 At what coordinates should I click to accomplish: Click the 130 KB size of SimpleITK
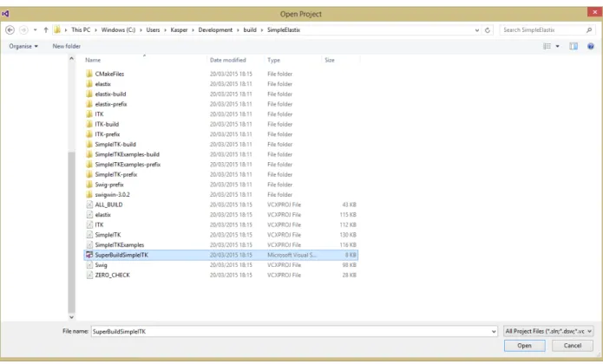pyautogui.click(x=348, y=235)
